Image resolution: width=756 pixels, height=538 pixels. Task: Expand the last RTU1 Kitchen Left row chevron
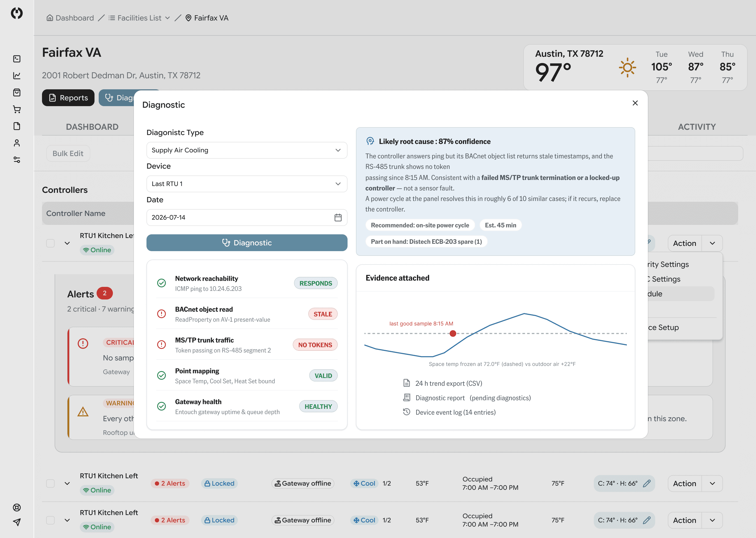[x=67, y=520]
